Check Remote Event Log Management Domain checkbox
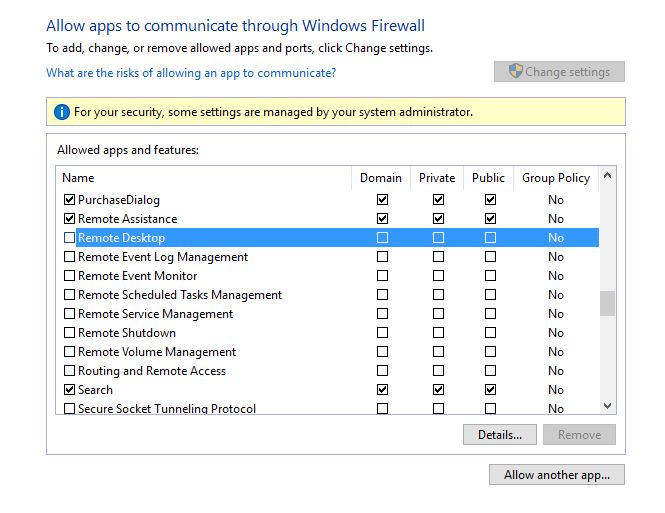This screenshot has width=665, height=513. [x=382, y=256]
